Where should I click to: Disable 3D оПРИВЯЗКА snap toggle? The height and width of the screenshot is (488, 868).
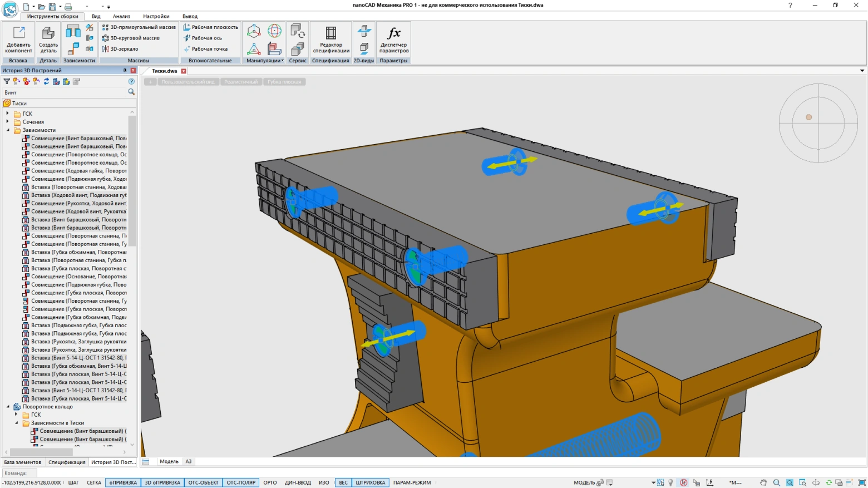[x=162, y=482]
